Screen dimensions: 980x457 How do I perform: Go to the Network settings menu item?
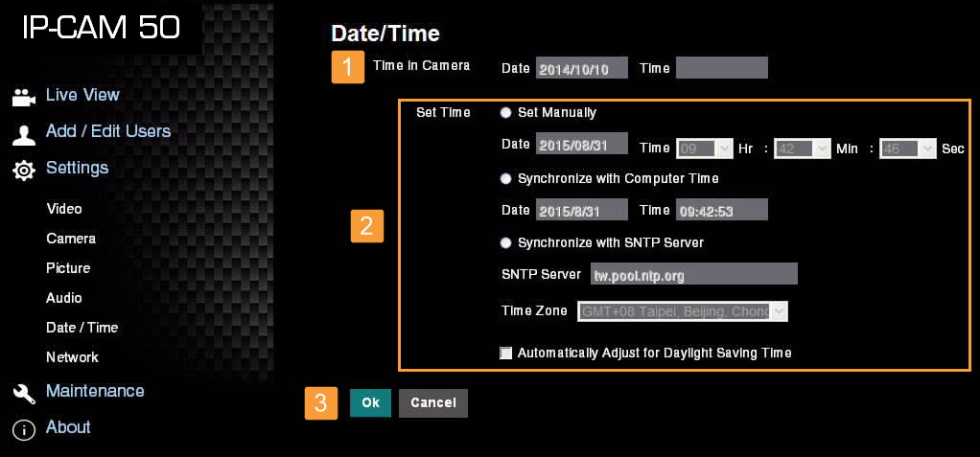(72, 357)
